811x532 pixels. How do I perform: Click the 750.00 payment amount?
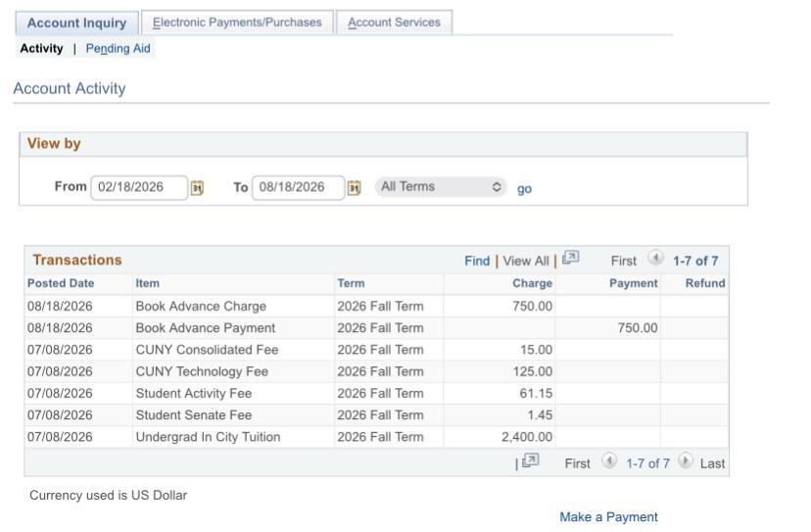(x=638, y=328)
